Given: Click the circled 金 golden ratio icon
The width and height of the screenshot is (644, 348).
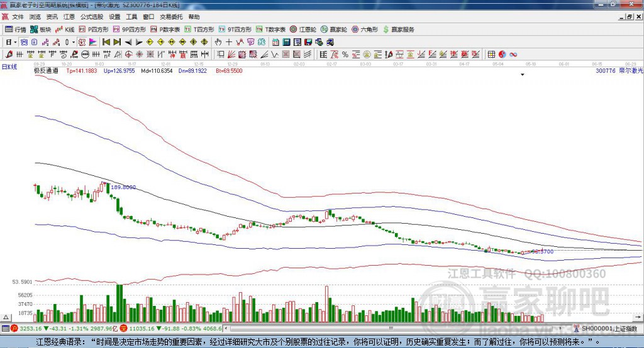Looking at the screenshot, I should tap(367, 55).
